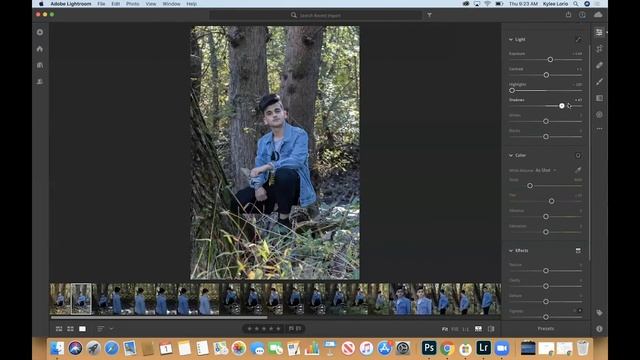Pick the white balance eyedropper
The height and width of the screenshot is (360, 640).
point(578,170)
